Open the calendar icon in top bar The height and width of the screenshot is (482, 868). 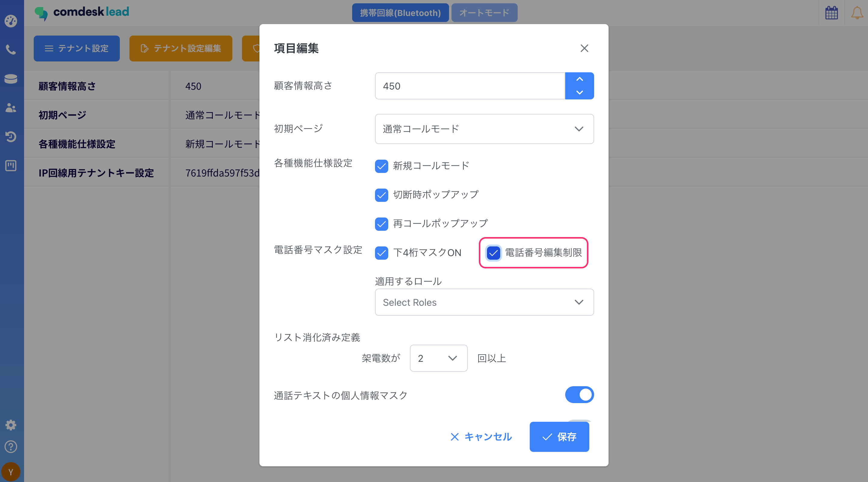pyautogui.click(x=832, y=13)
